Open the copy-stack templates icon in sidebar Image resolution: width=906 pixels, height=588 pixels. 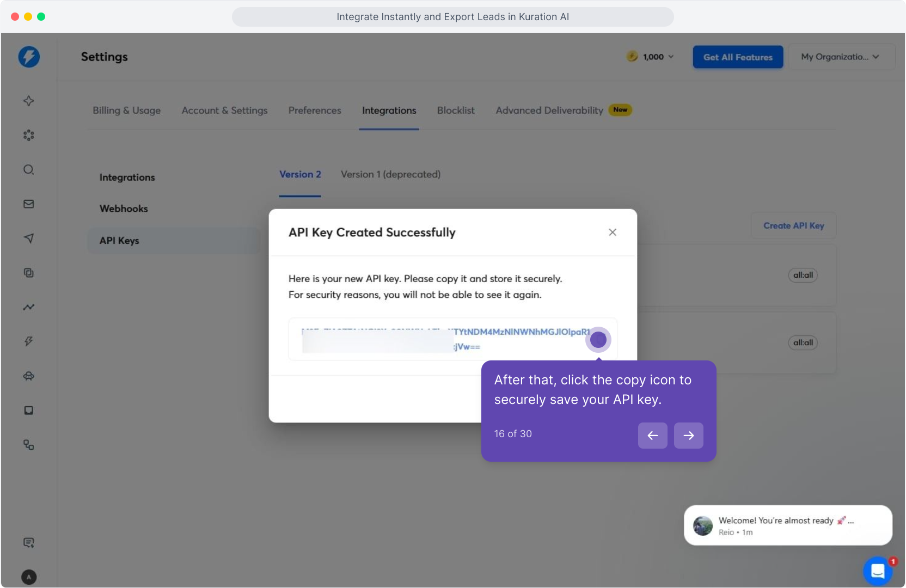(x=29, y=272)
